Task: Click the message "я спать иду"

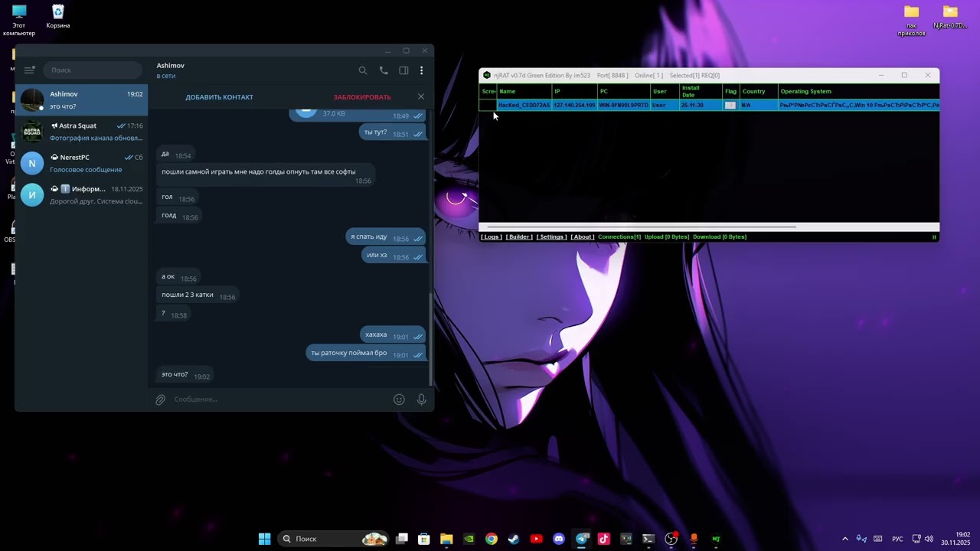Action: click(x=386, y=237)
